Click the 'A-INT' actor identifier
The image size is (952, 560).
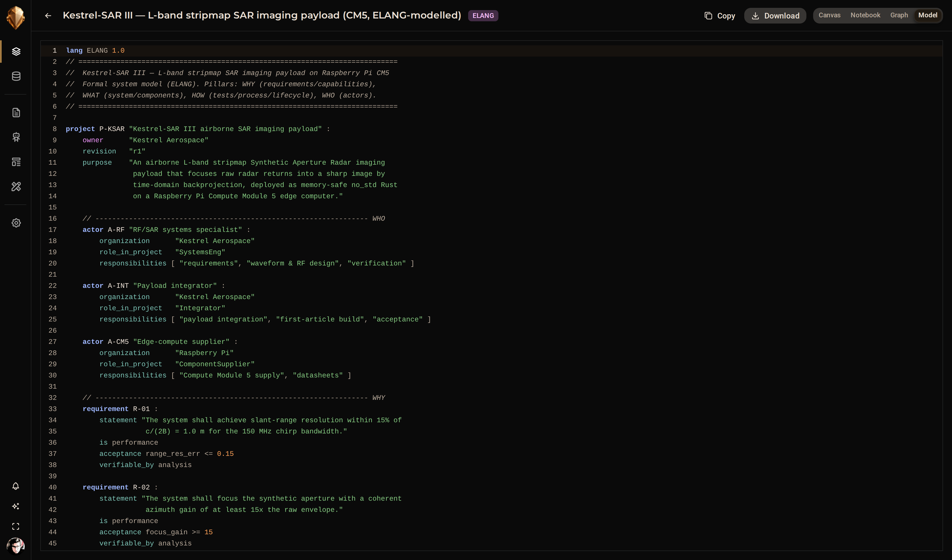pyautogui.click(x=118, y=286)
